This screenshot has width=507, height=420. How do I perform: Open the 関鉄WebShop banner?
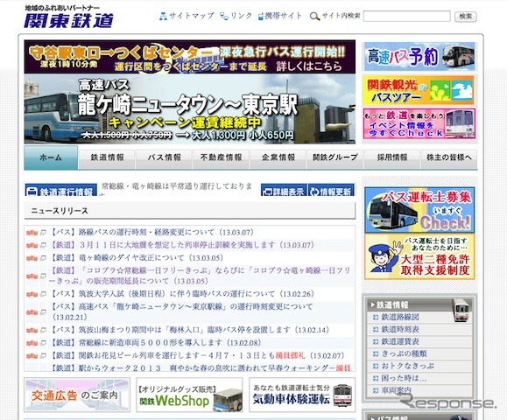pos(189,395)
